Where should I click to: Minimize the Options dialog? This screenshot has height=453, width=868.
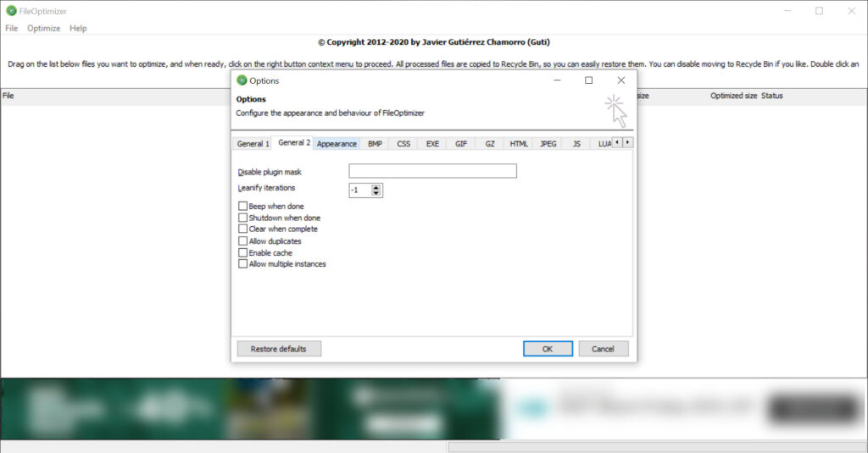click(x=557, y=80)
